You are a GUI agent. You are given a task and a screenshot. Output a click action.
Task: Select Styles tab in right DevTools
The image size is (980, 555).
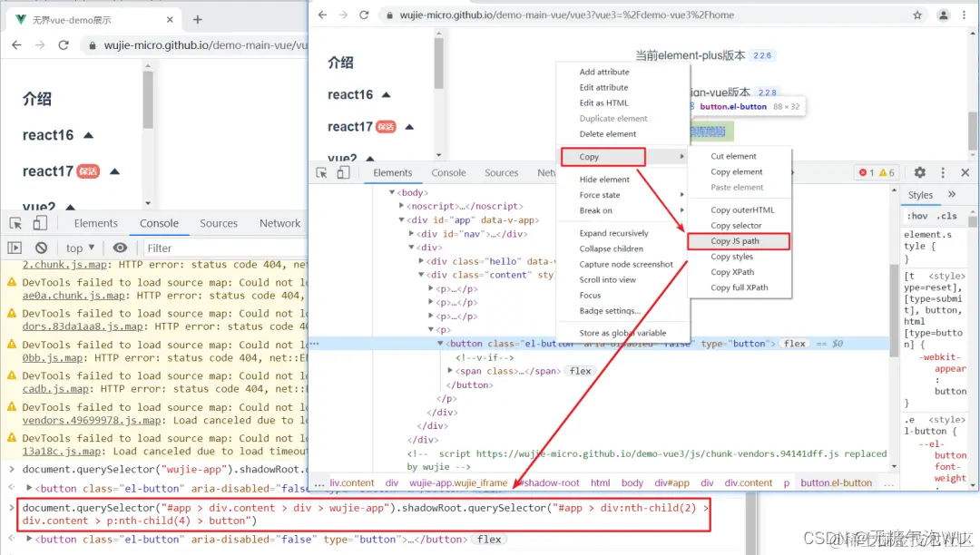click(920, 195)
